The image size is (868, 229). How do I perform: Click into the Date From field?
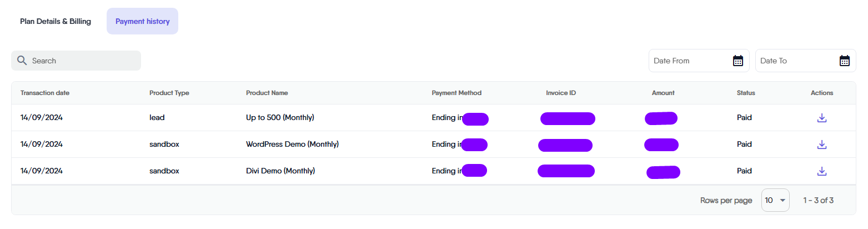pos(689,61)
